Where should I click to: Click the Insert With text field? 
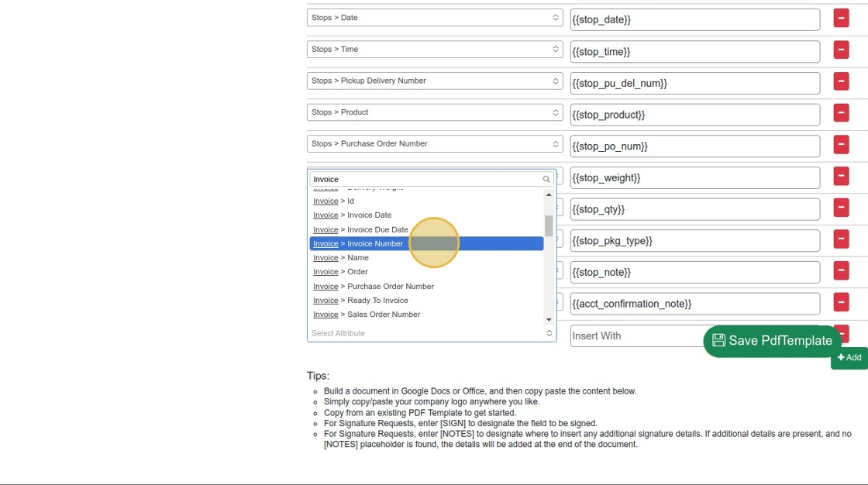pyautogui.click(x=635, y=336)
